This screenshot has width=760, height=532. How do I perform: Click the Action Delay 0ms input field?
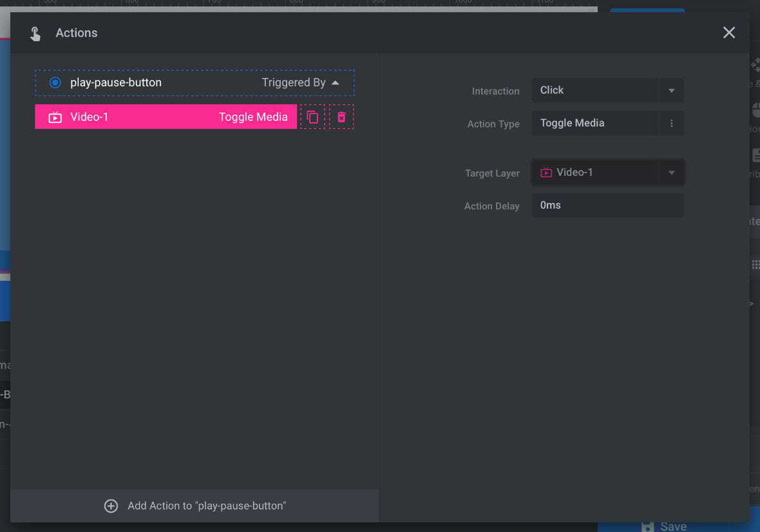pyautogui.click(x=608, y=205)
